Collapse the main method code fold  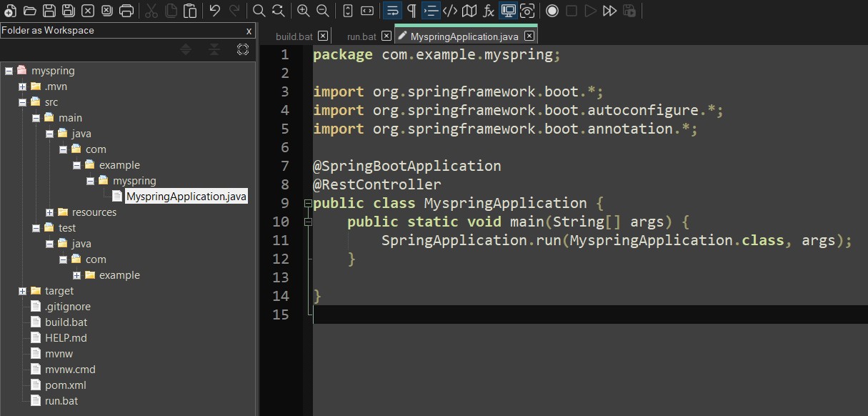tap(308, 222)
